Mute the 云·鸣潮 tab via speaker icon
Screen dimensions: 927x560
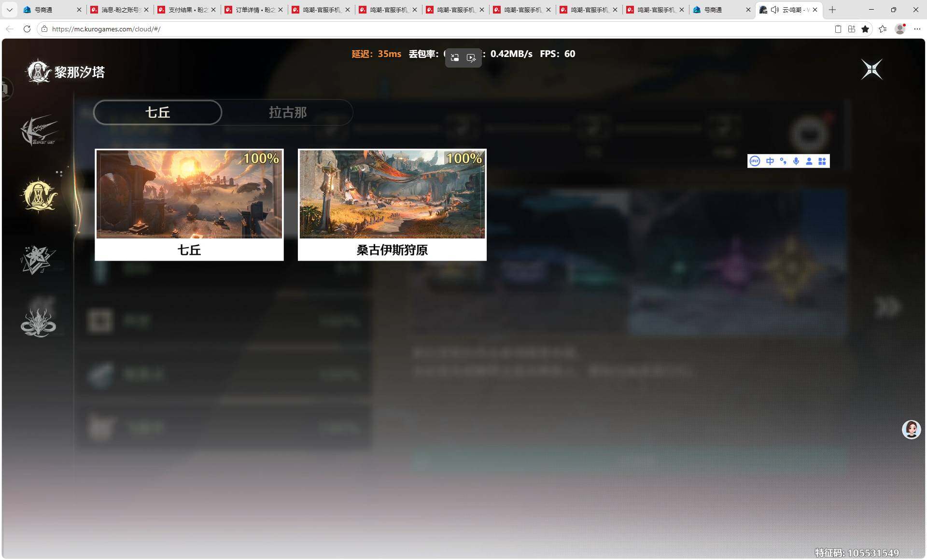coord(775,10)
